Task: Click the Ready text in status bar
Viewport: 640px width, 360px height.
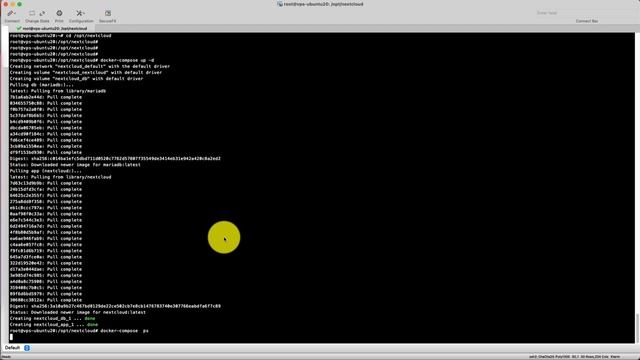Action: point(6,357)
